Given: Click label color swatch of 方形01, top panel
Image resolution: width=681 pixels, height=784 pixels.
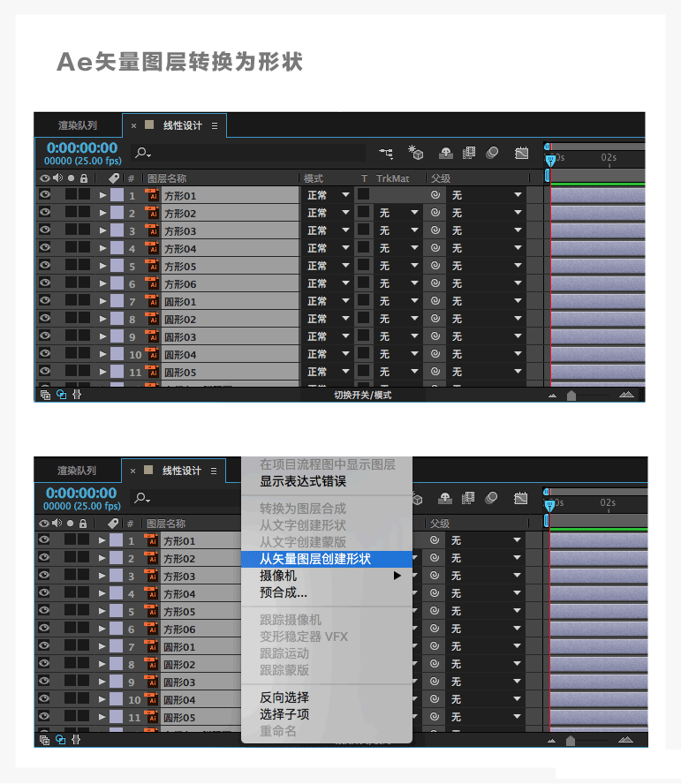Looking at the screenshot, I should (117, 195).
